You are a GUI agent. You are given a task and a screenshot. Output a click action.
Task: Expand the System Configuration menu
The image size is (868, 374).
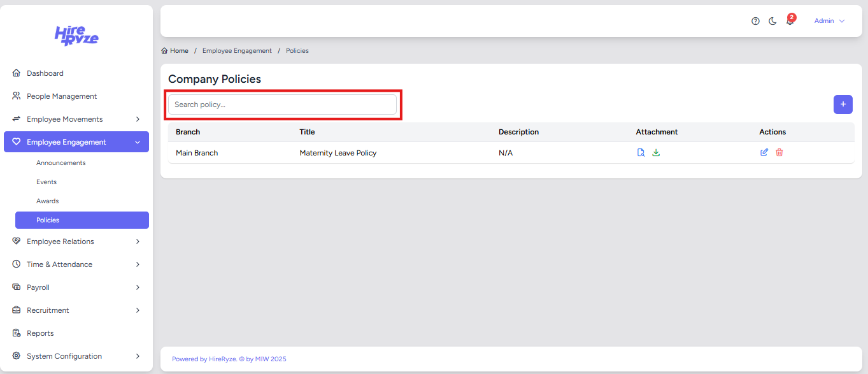(76, 356)
